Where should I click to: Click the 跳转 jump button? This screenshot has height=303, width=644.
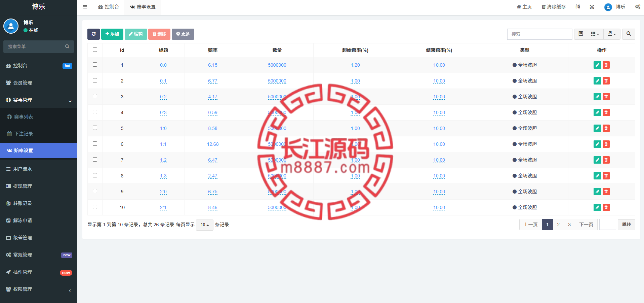click(x=627, y=225)
